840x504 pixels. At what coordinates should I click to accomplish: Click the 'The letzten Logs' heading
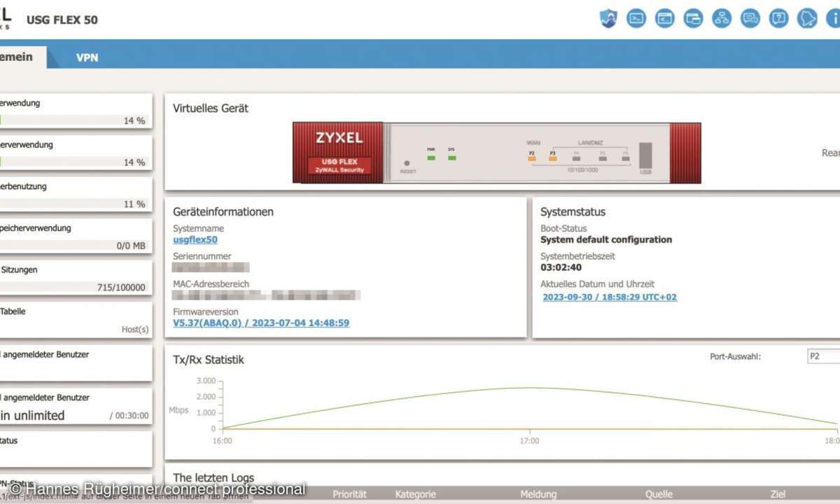click(213, 478)
